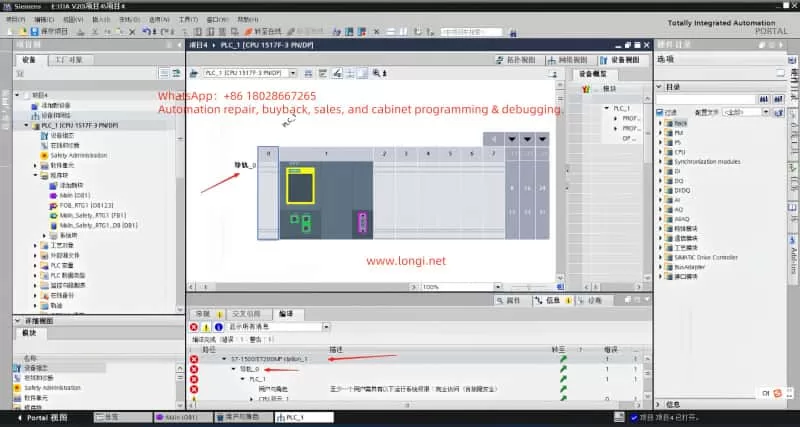Switch to the 网络视图 (Network view) tab
Screen dimensions: 800x427
pos(568,60)
